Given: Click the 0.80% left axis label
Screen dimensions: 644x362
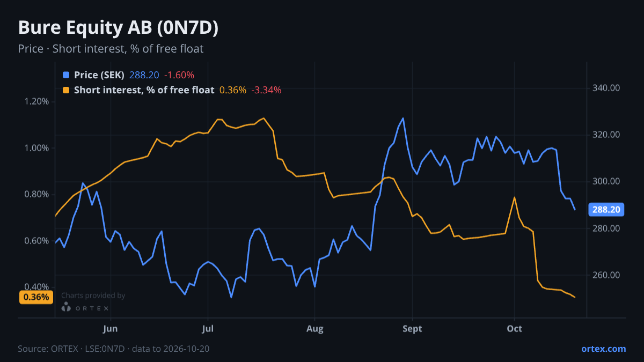Looking at the screenshot, I should click(x=36, y=194).
